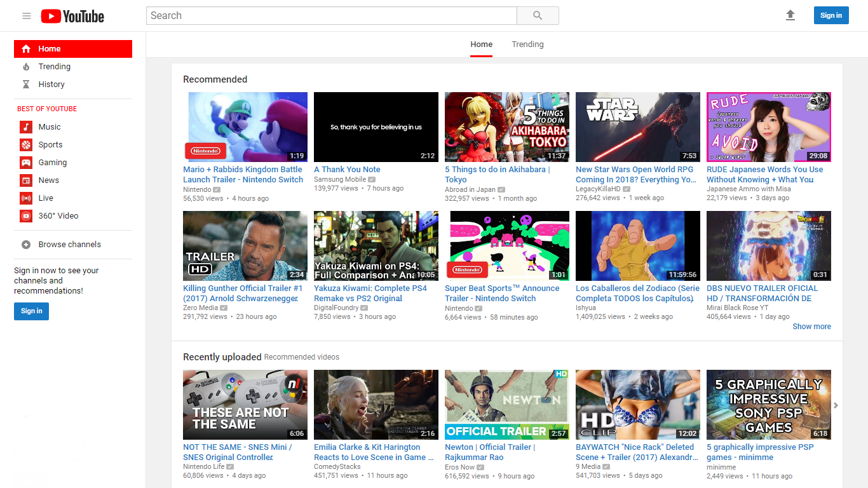Click the Browse channels plus icon

(x=25, y=244)
